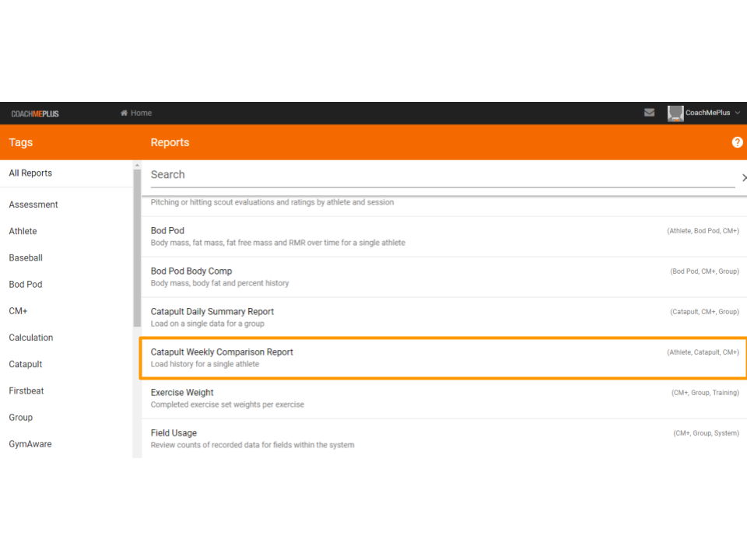Click 'Completed exercise set weights per exercise' text
Viewport: 747px width, 560px height.
click(227, 404)
